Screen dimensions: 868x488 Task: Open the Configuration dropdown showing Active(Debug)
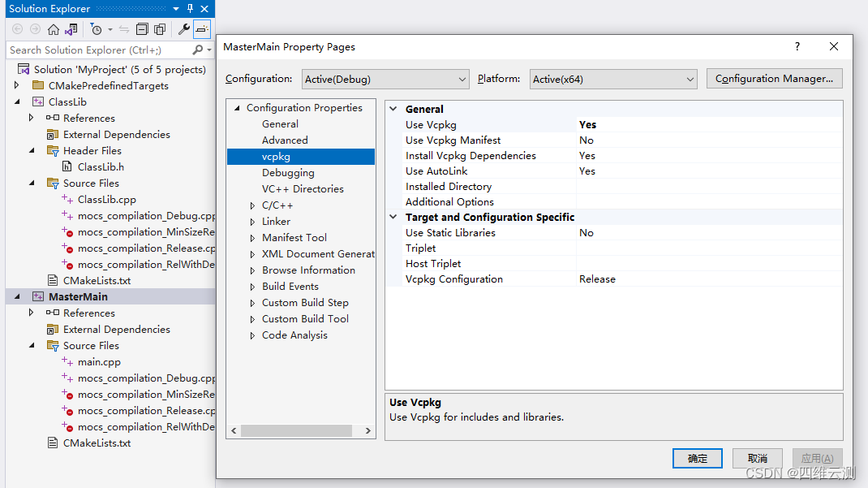385,79
